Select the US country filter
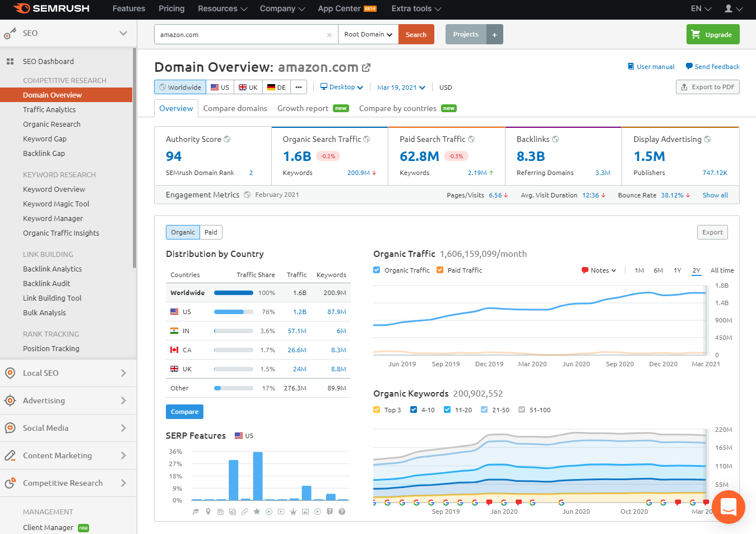The image size is (756, 534). click(220, 87)
